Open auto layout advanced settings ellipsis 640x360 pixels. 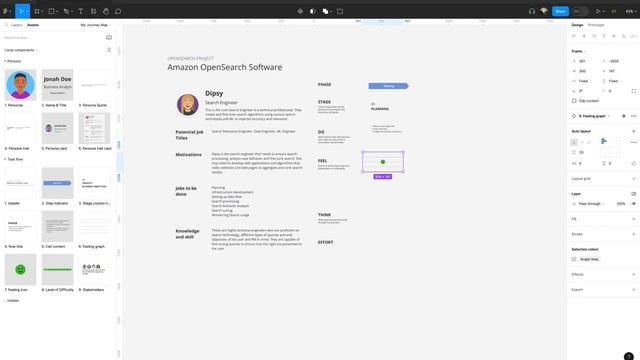[x=633, y=142]
